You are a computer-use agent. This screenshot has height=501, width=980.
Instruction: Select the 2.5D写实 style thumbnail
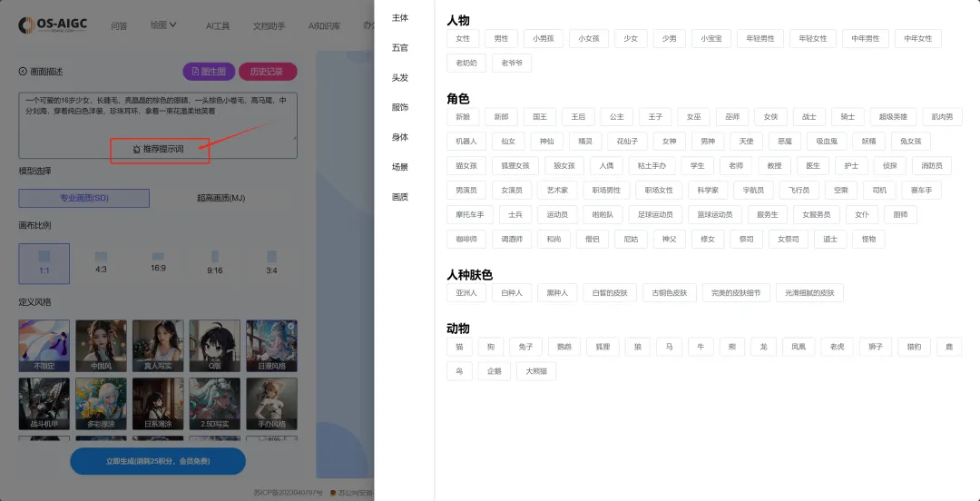pos(215,403)
